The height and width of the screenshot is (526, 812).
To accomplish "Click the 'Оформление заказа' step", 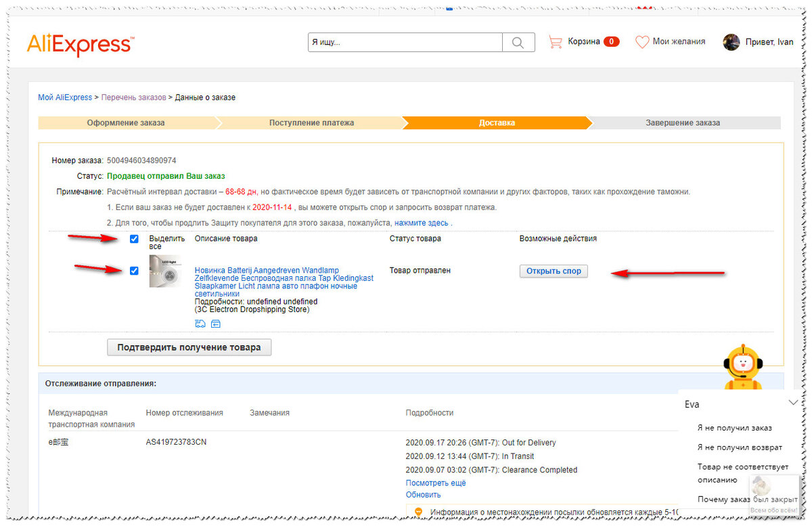I will click(126, 123).
